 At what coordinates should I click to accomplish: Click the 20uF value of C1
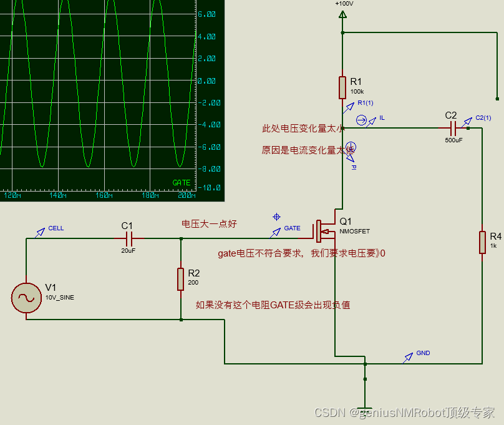(x=128, y=251)
